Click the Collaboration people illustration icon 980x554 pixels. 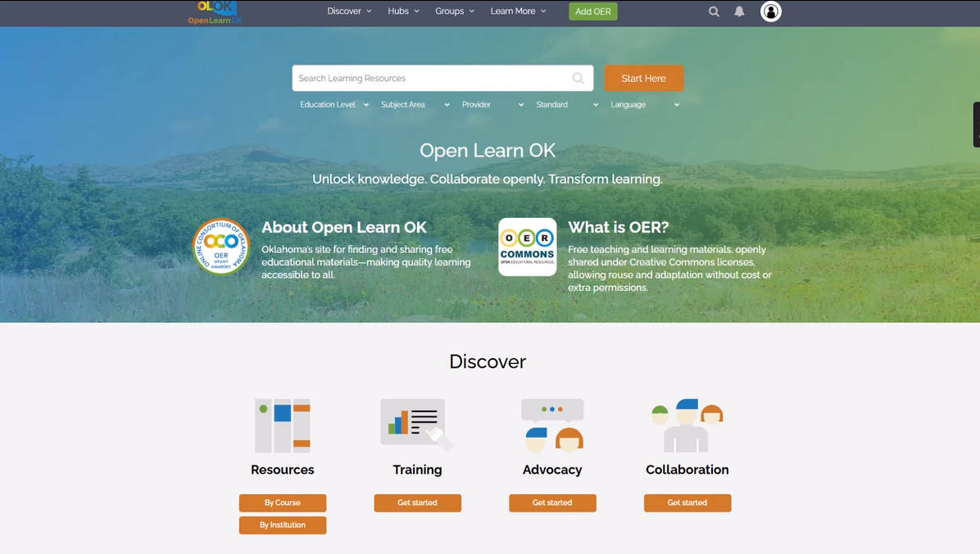point(687,426)
